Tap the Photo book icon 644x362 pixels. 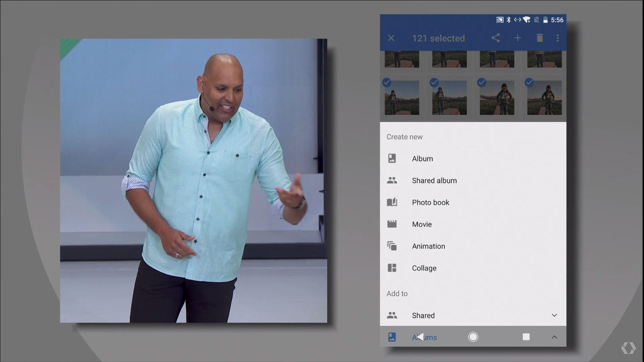(x=392, y=202)
